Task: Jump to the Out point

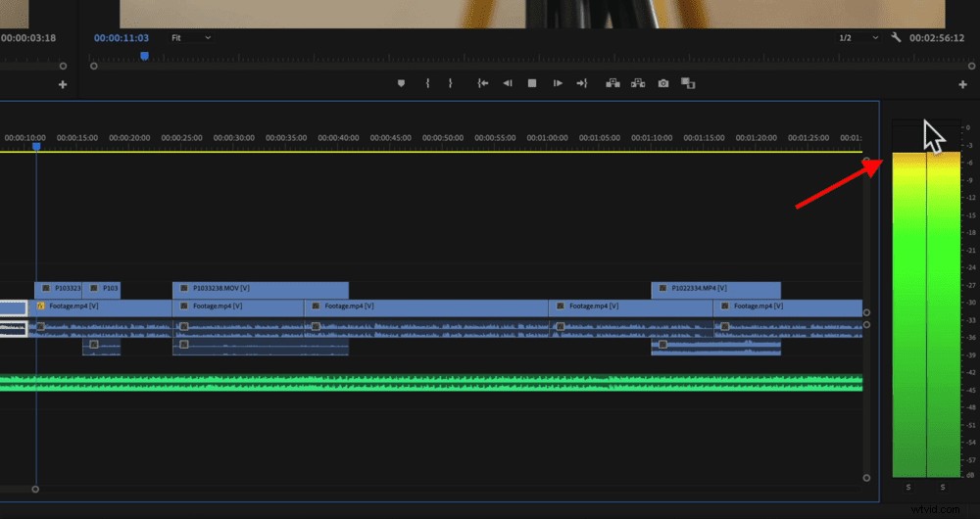Action: [x=582, y=83]
